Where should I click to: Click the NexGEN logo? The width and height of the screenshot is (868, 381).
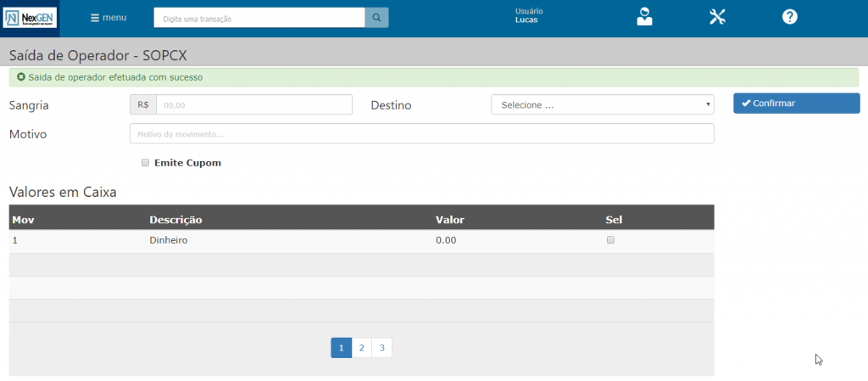30,17
